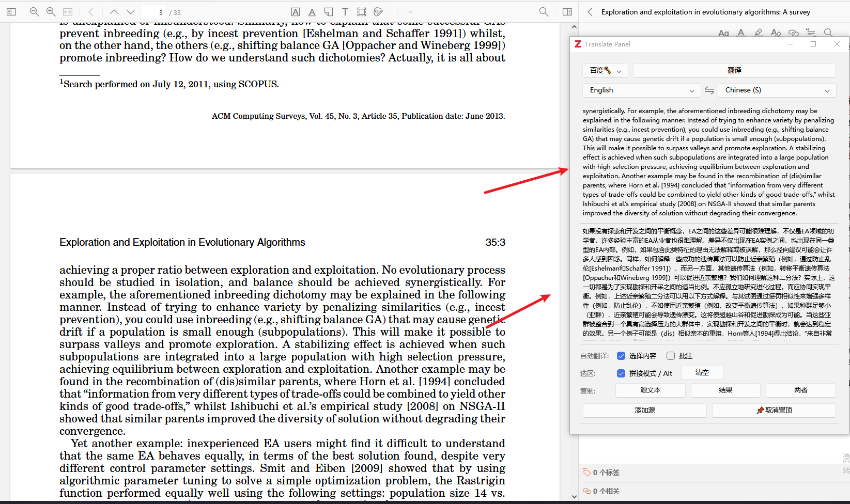
Task: Zoom out the PDF page
Action: pyautogui.click(x=35, y=12)
